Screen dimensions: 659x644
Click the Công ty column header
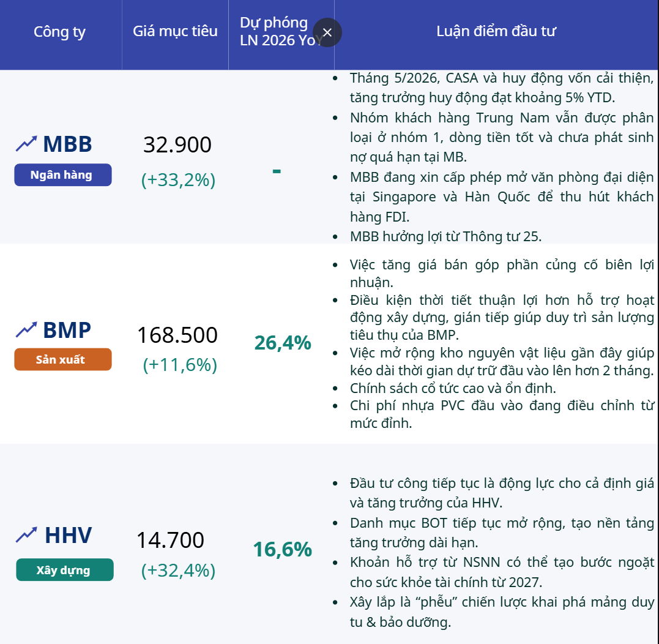click(60, 32)
